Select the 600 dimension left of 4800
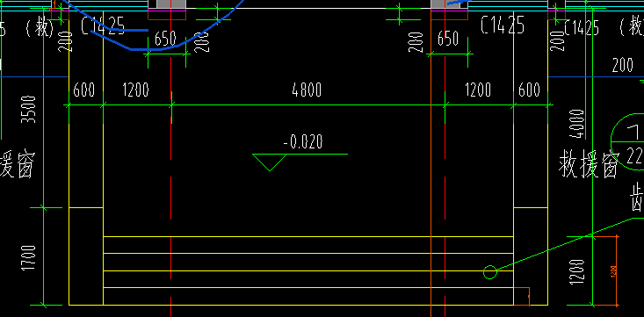 [x=83, y=90]
